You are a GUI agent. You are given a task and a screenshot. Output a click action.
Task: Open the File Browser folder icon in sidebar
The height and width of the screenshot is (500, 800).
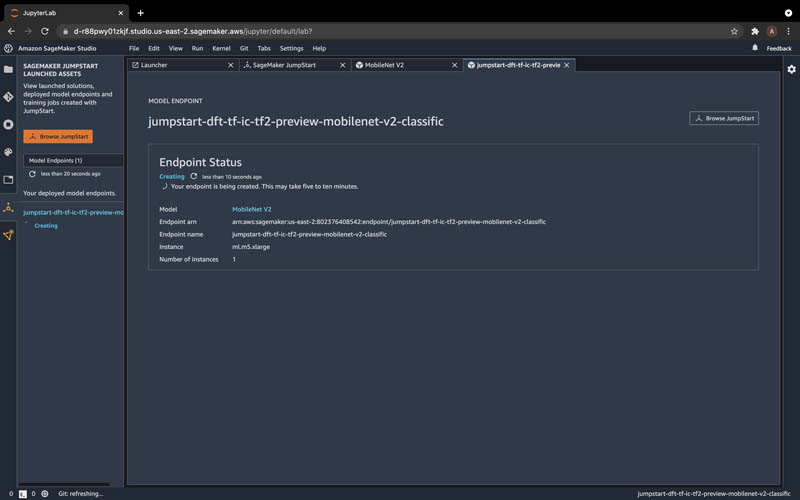pos(8,69)
